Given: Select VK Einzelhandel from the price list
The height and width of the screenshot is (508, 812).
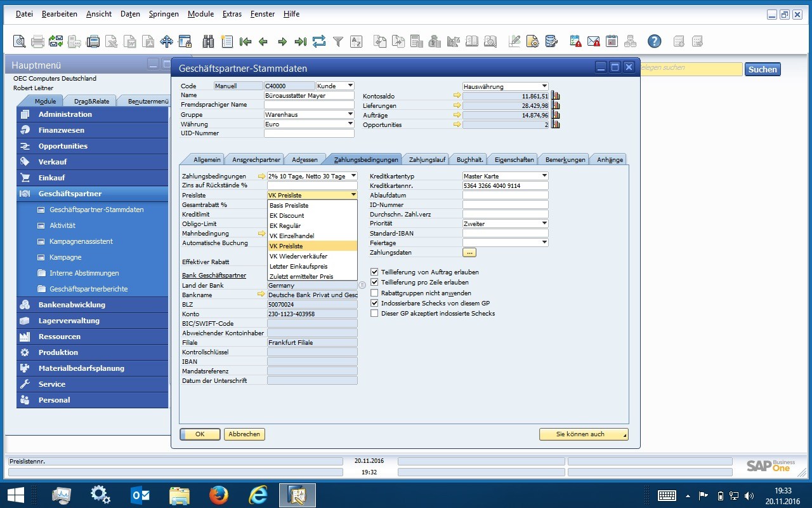Looking at the screenshot, I should 292,236.
